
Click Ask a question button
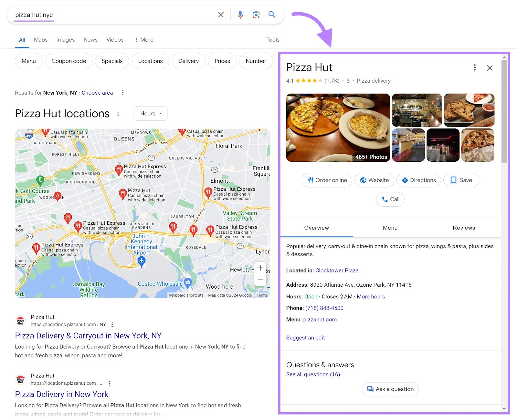390,389
